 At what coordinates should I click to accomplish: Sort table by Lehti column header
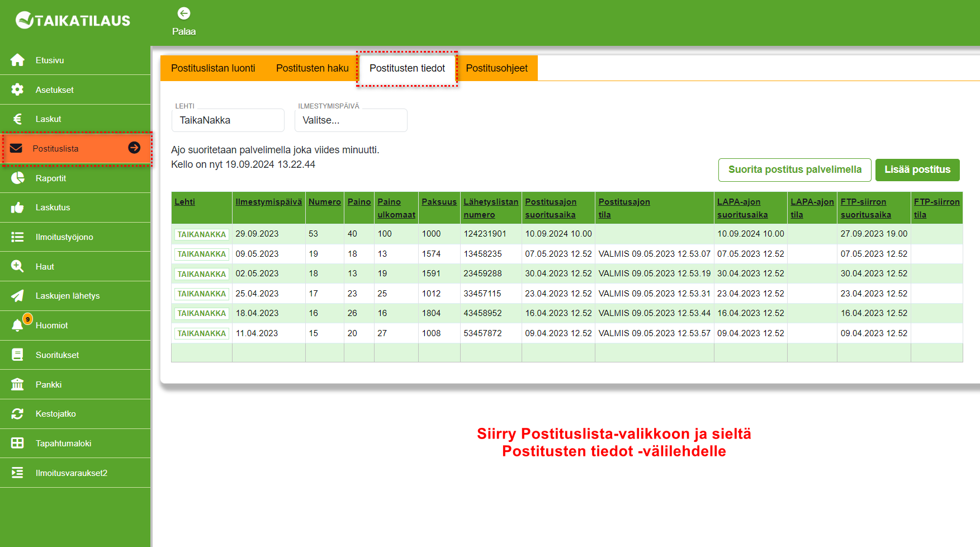(185, 202)
